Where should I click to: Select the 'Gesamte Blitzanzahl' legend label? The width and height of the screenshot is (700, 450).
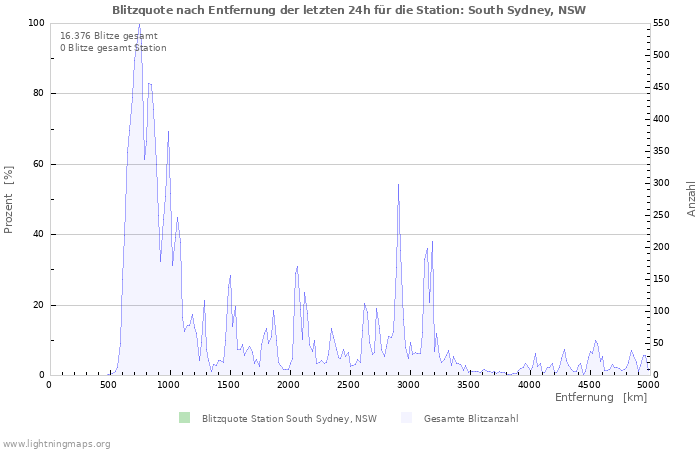(470, 418)
